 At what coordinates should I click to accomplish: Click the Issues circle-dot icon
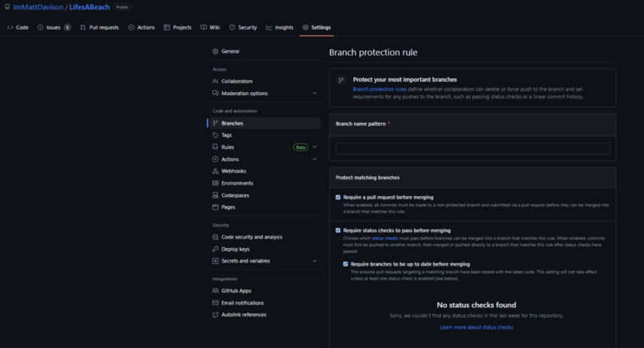coord(40,27)
